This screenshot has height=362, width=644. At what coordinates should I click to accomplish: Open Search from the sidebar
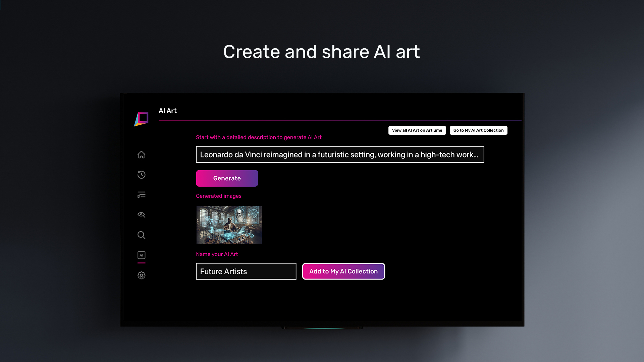click(141, 235)
